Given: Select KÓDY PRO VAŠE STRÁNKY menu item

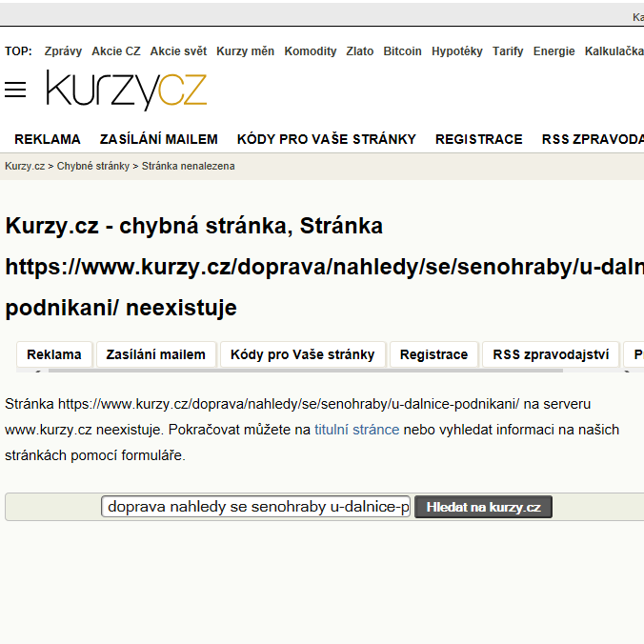Looking at the screenshot, I should [327, 139].
